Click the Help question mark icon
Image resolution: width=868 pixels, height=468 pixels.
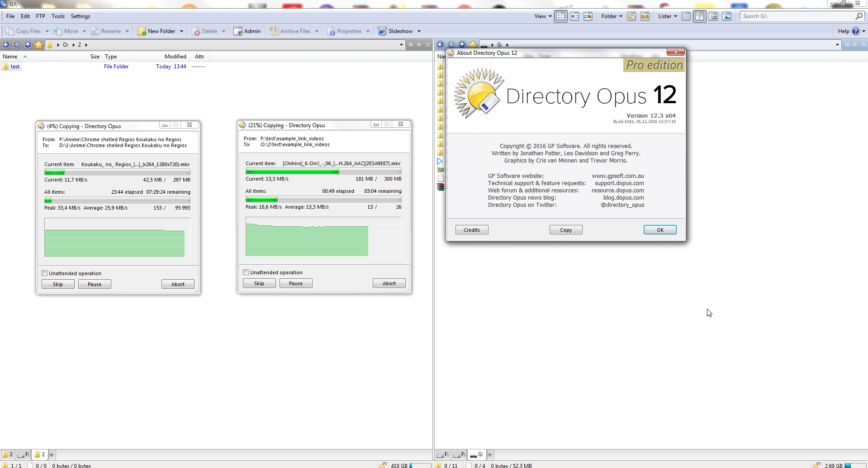coord(855,31)
